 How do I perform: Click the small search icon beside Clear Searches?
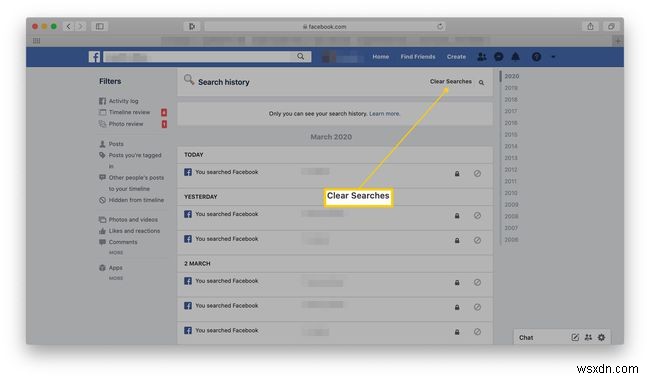pyautogui.click(x=481, y=83)
